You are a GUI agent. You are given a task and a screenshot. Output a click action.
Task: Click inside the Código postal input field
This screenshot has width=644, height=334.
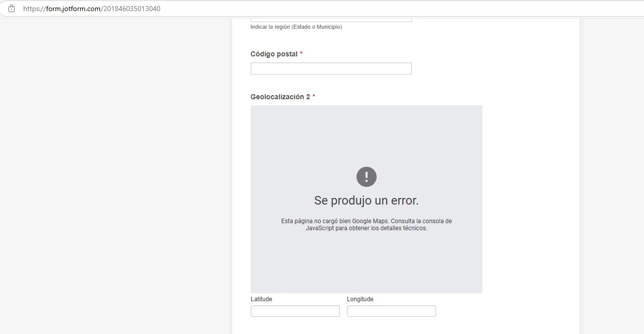(331, 68)
